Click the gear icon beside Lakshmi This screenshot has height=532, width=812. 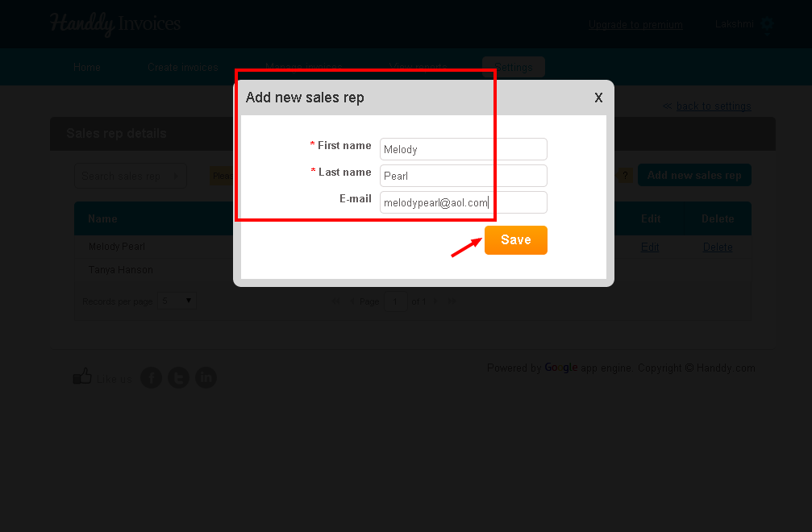click(x=767, y=24)
